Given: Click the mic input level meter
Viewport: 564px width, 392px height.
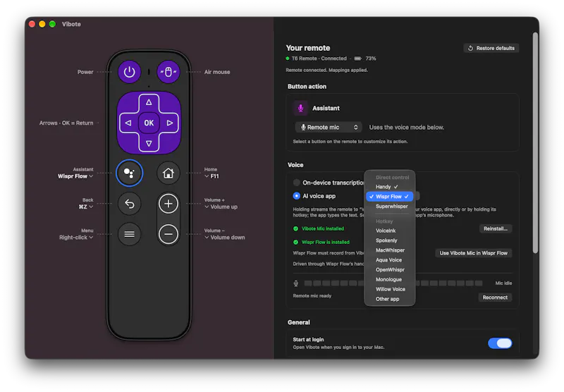Looking at the screenshot, I should coord(393,283).
